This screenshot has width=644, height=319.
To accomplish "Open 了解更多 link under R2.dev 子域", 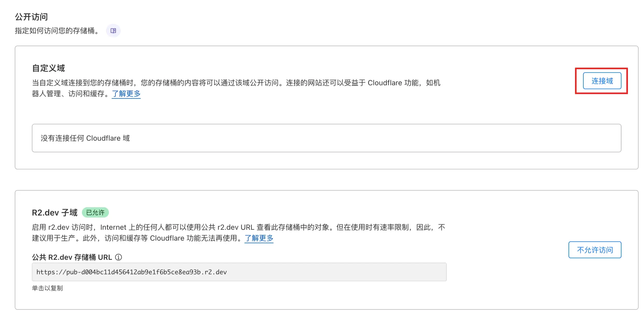I will pos(259,238).
